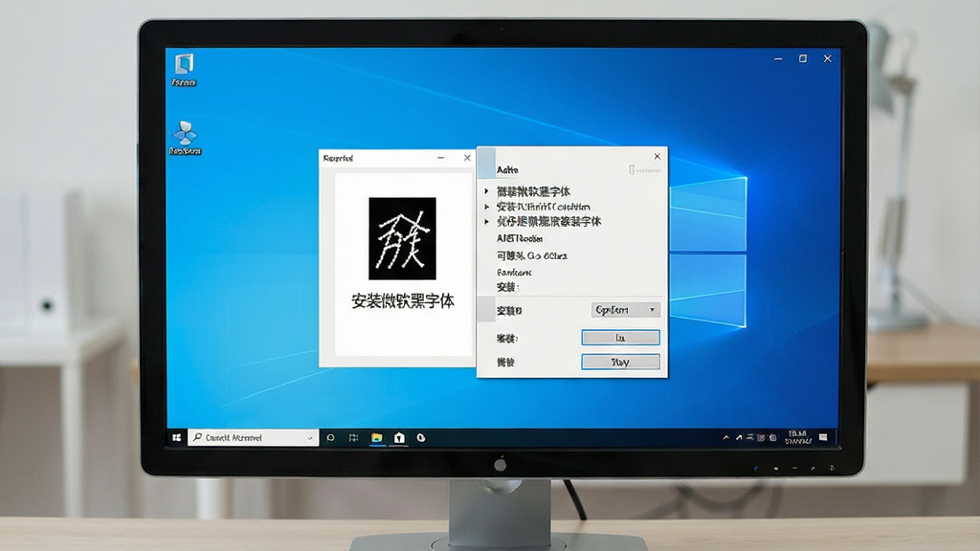Select the 'Fanfcars' text line
The width and height of the screenshot is (980, 551).
pyautogui.click(x=514, y=273)
